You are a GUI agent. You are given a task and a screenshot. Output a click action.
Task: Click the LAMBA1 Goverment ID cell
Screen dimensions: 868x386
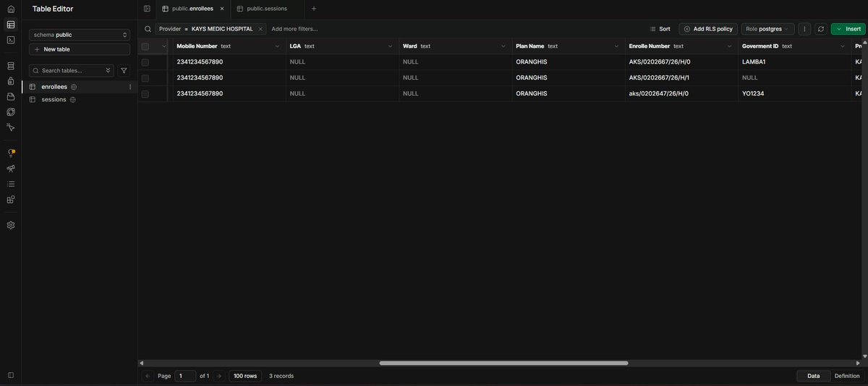click(794, 62)
